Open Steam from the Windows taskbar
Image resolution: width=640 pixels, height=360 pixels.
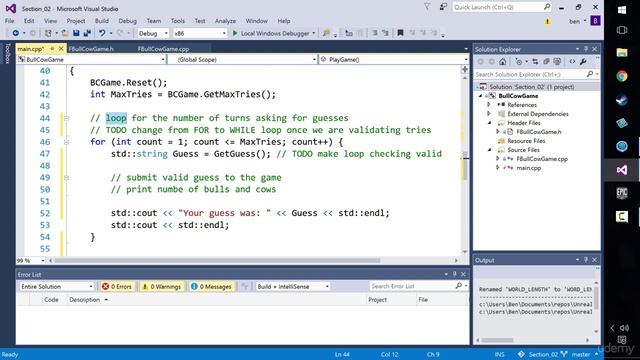[622, 100]
